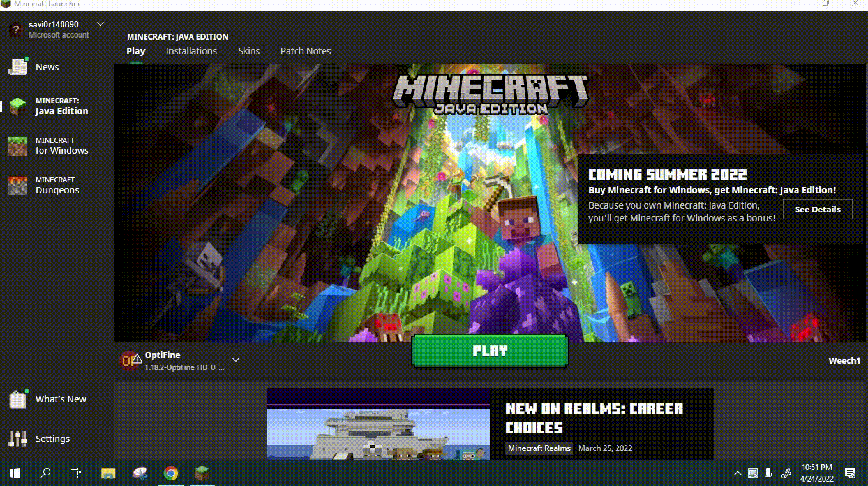Click the Minecraft Realms tag
This screenshot has height=486, width=868.
[x=539, y=448]
